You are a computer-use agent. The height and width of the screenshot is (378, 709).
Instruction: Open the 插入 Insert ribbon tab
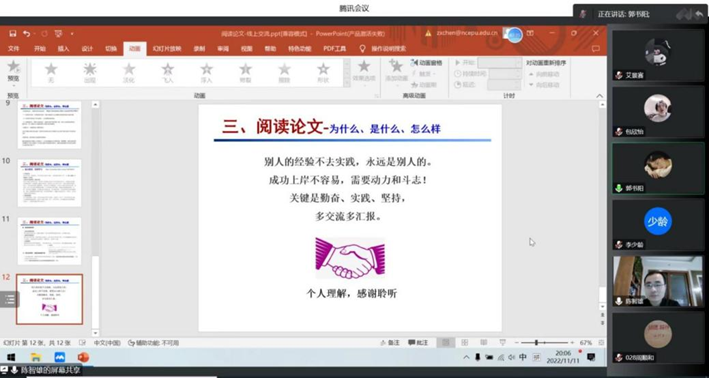click(x=63, y=48)
